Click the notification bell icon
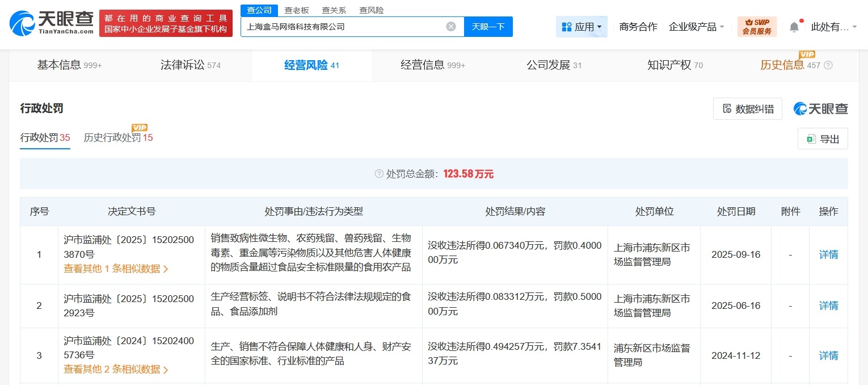Image resolution: width=868 pixels, height=385 pixels. click(794, 26)
